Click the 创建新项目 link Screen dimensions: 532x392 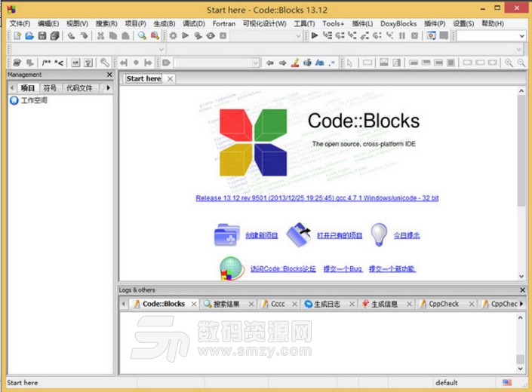tap(262, 235)
